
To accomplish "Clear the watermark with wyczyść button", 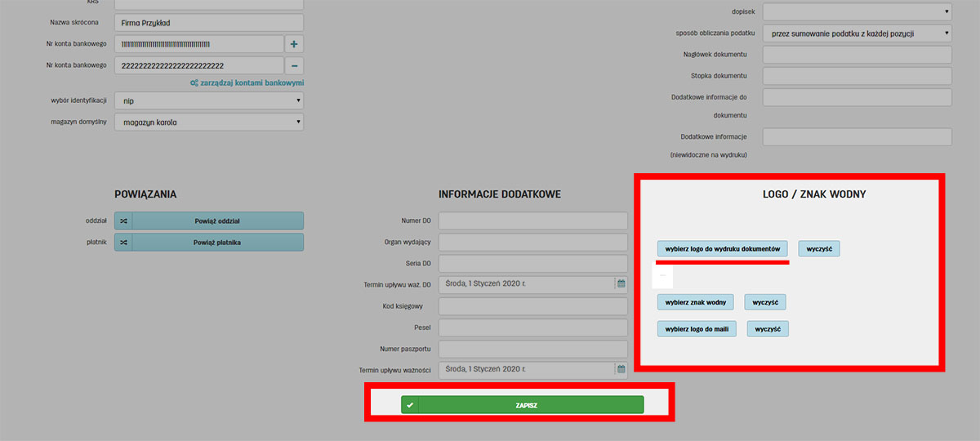I will point(765,302).
